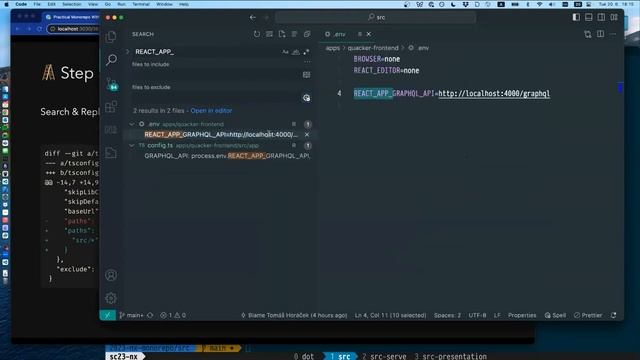
Task: Click the browser localhost address bar
Action: 73,29
